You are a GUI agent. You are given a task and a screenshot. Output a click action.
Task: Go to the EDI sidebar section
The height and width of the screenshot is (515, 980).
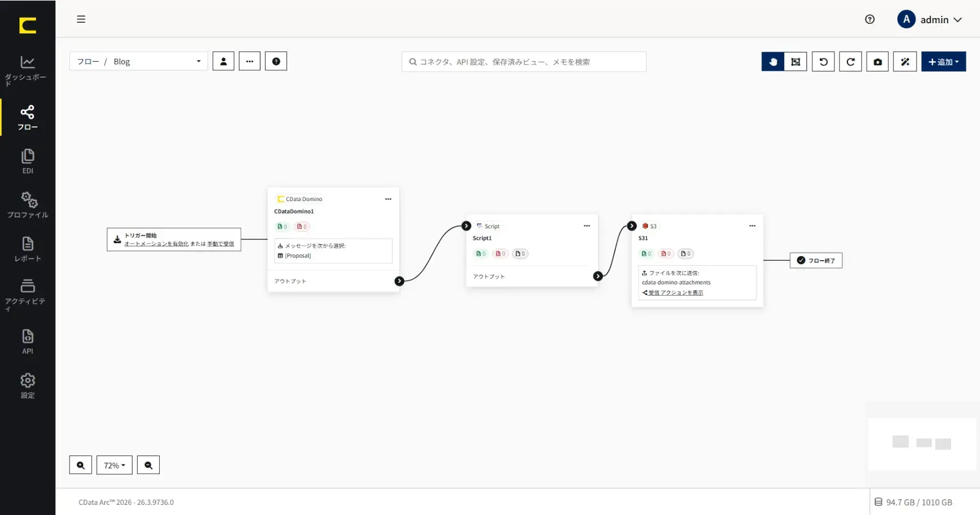pyautogui.click(x=27, y=161)
